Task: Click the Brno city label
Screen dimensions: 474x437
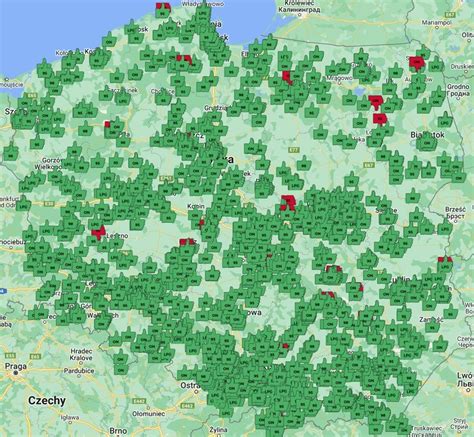Action: (118, 431)
